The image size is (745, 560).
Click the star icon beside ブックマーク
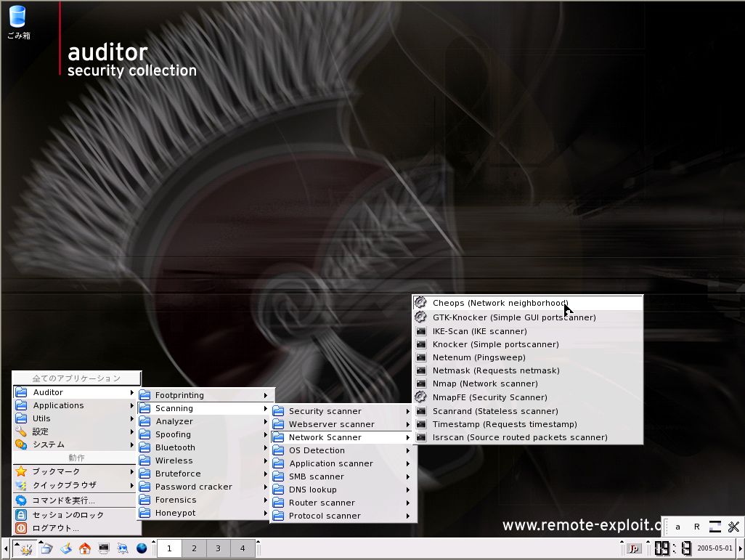(x=21, y=471)
